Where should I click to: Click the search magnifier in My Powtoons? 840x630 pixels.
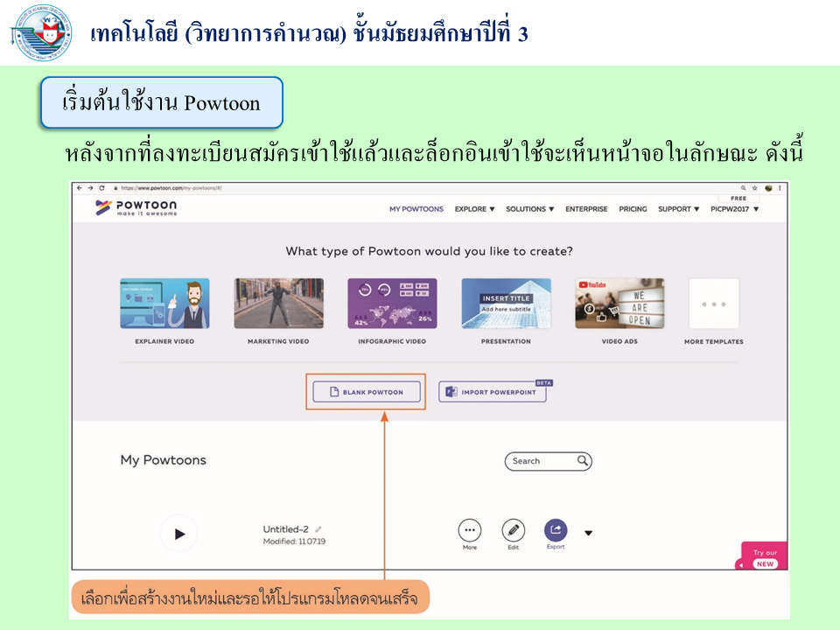click(x=583, y=461)
